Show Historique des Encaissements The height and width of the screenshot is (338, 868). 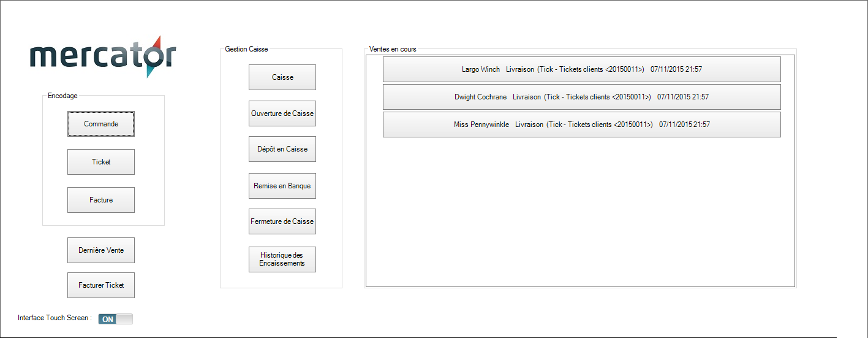click(x=282, y=259)
